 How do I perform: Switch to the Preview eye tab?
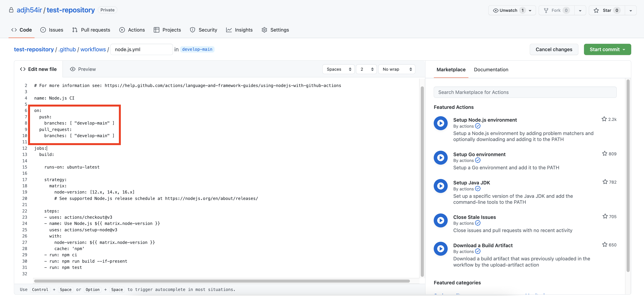83,69
